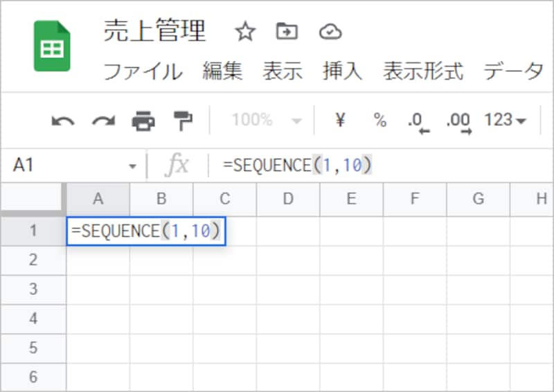
Task: Select cell B2
Action: 161,260
